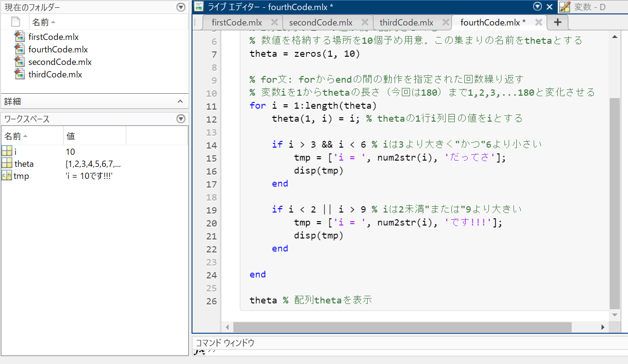Click the fourthCode.mlx file icon

[x=19, y=49]
